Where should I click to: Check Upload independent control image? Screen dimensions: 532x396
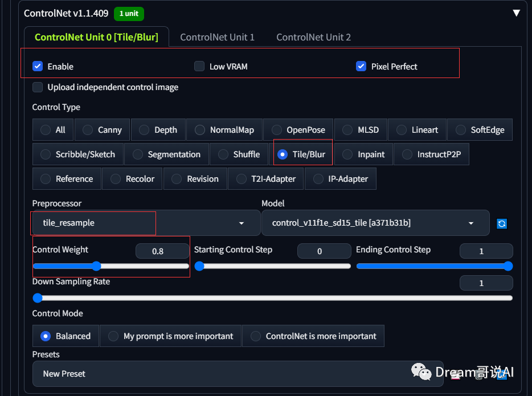(38, 87)
